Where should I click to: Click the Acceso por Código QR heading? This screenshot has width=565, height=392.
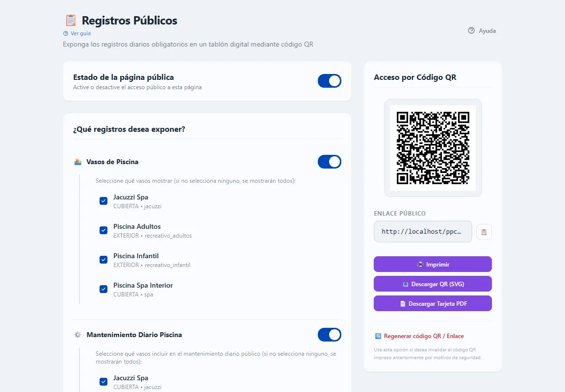point(415,77)
